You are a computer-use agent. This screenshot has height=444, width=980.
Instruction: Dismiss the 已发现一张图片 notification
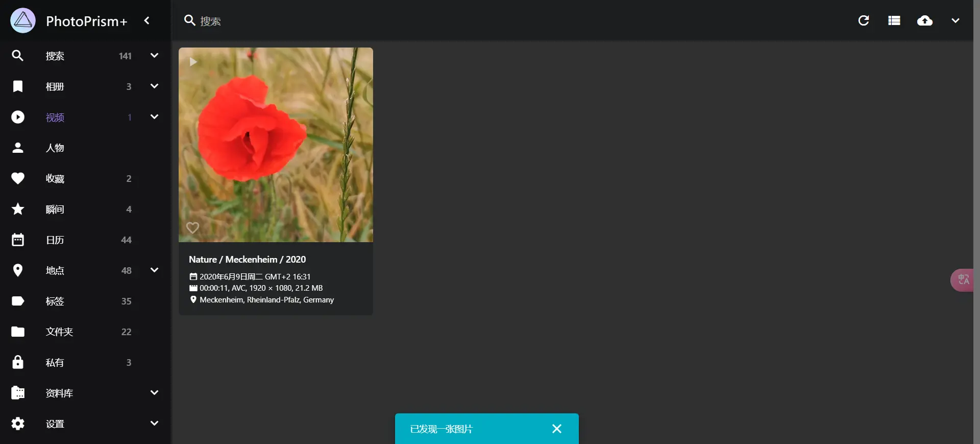557,429
